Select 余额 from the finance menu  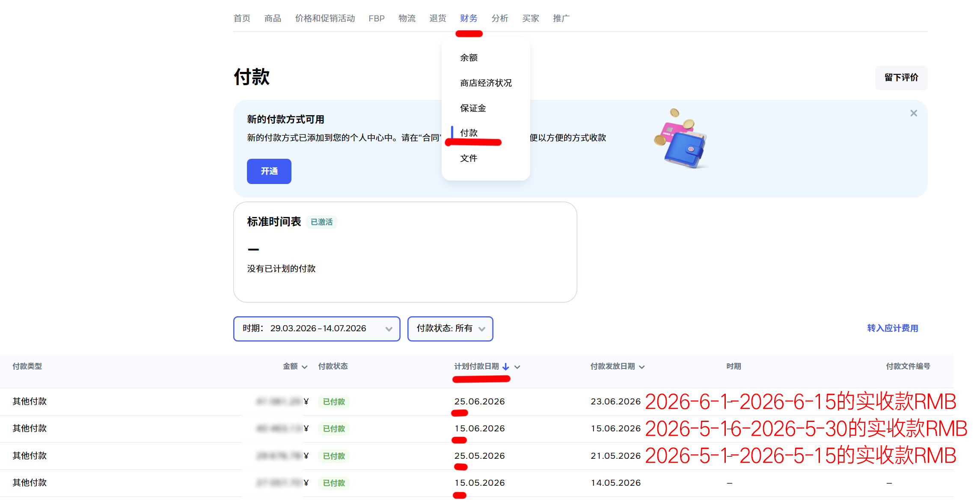coord(469,57)
